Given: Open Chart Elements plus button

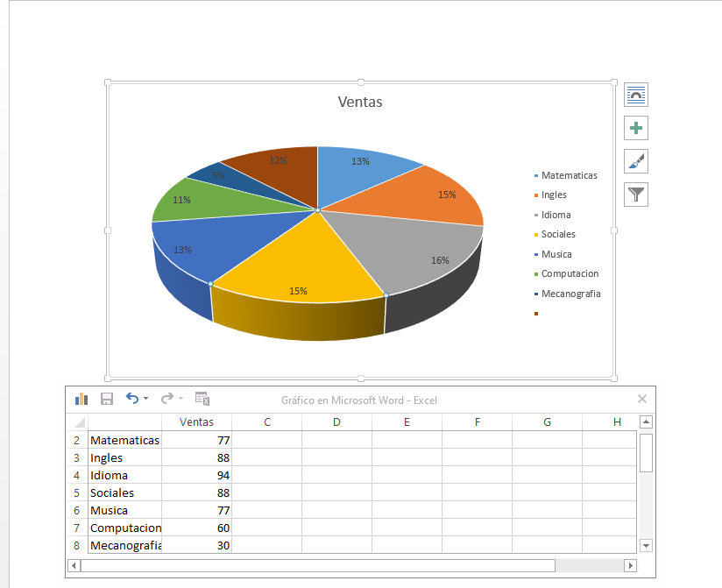Looking at the screenshot, I should click(636, 128).
